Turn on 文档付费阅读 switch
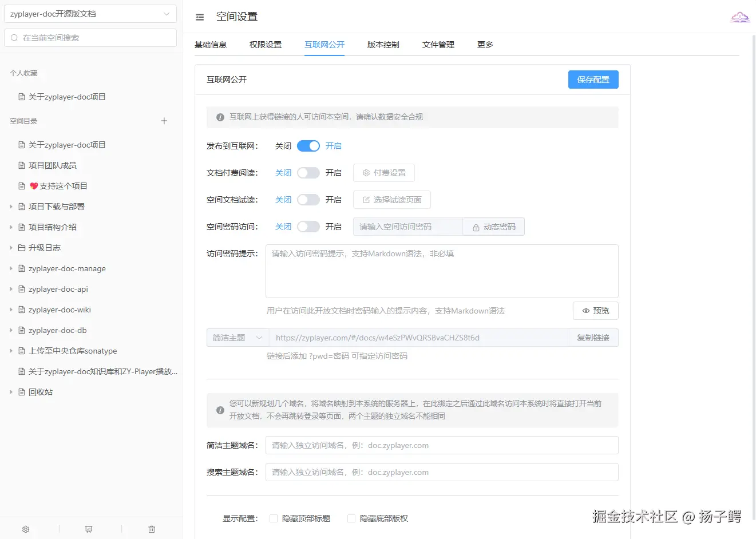Image resolution: width=756 pixels, height=539 pixels. [308, 172]
